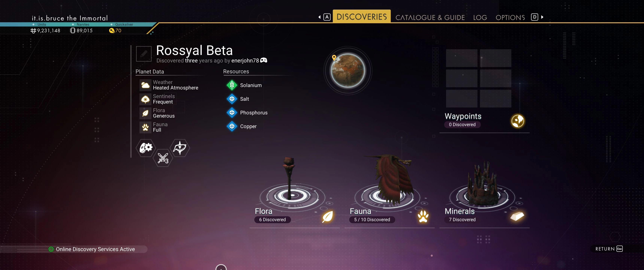Select the crossed swords level 3 badge
Image resolution: width=644 pixels, height=270 pixels.
tap(163, 158)
